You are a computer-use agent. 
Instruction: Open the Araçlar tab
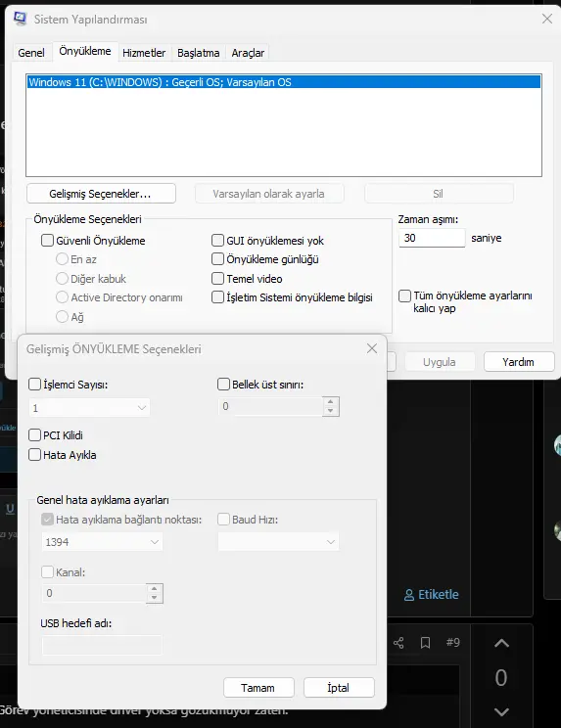point(248,53)
